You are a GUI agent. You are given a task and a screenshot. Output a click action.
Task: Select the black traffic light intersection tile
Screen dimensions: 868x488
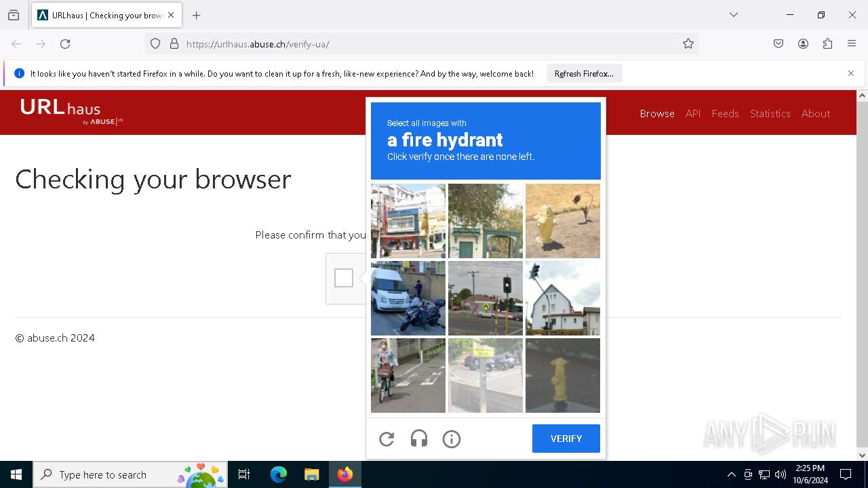point(486,298)
